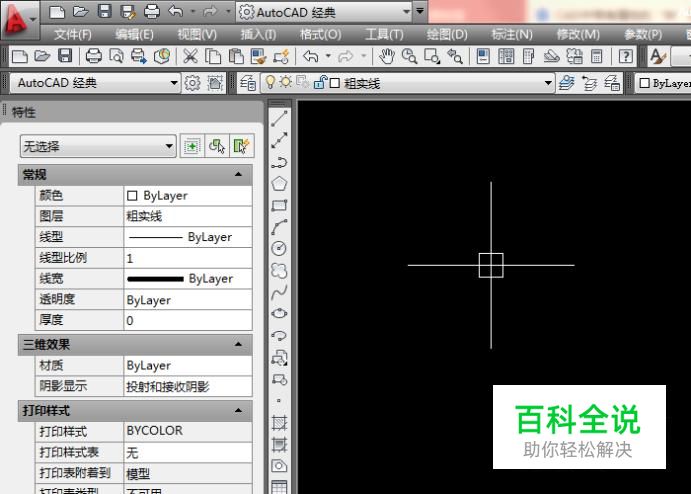Toggle layer lightbulb on/off for 粗实线

pyautogui.click(x=268, y=84)
